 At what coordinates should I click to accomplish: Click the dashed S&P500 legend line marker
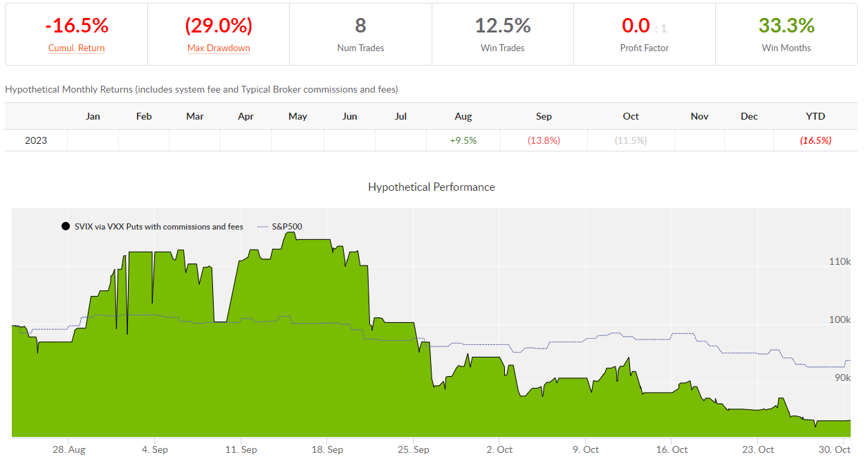pyautogui.click(x=262, y=226)
